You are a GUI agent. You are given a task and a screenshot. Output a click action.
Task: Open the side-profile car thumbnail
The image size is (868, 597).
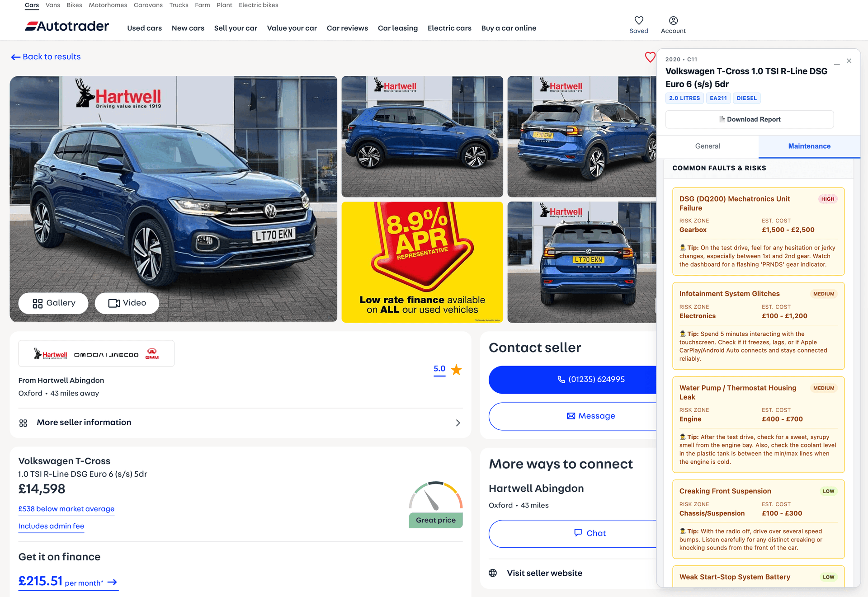422,136
